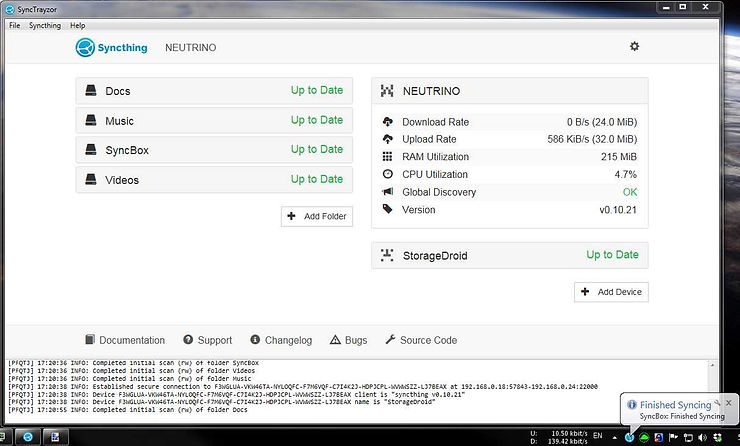Click the RAM value 215 MiB
Screen dimensions: 740x446
coord(619,156)
